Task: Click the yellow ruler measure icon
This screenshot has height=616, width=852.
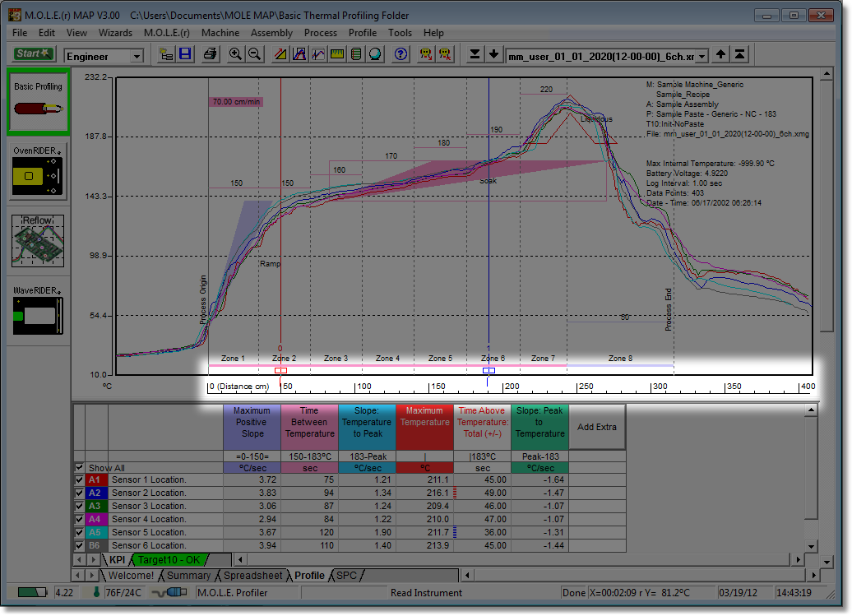Action: click(337, 54)
